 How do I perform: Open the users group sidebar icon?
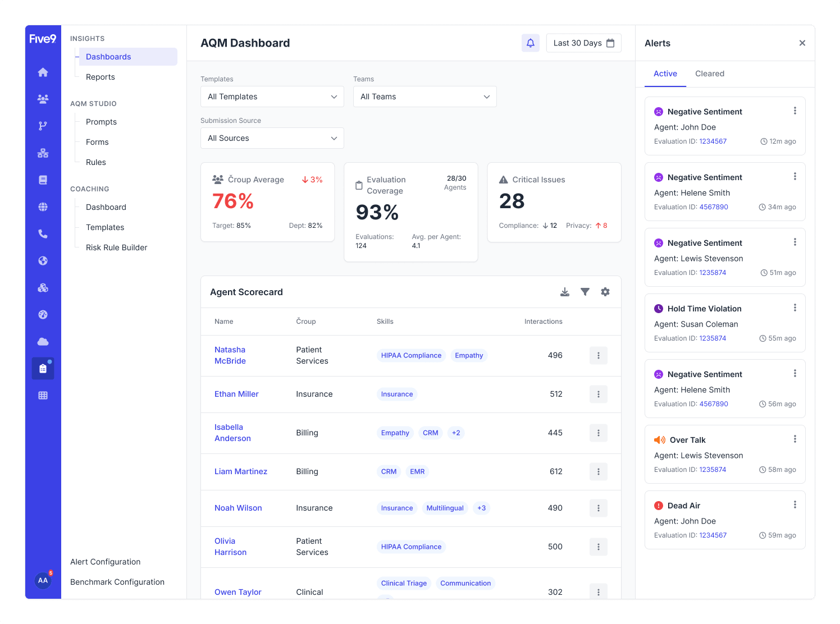click(43, 99)
